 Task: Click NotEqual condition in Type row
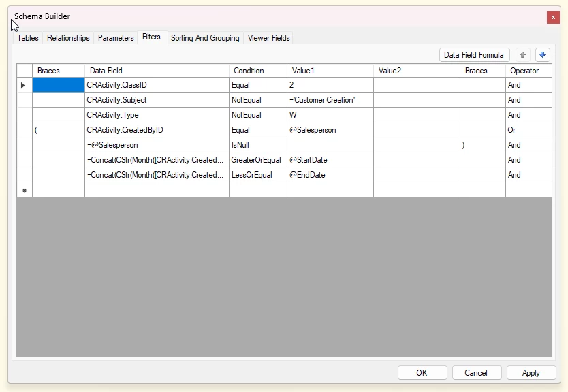[258, 115]
